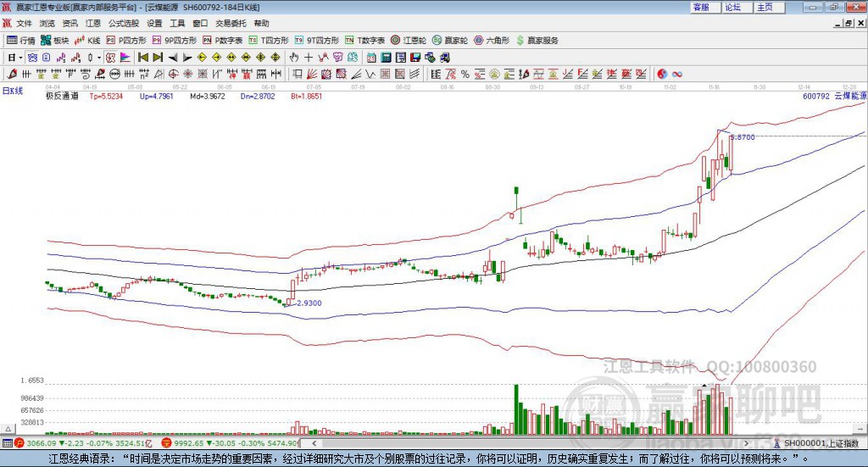The height and width of the screenshot is (467, 868).
Task: Click the Bt=1.8651 indicator value
Action: (307, 96)
